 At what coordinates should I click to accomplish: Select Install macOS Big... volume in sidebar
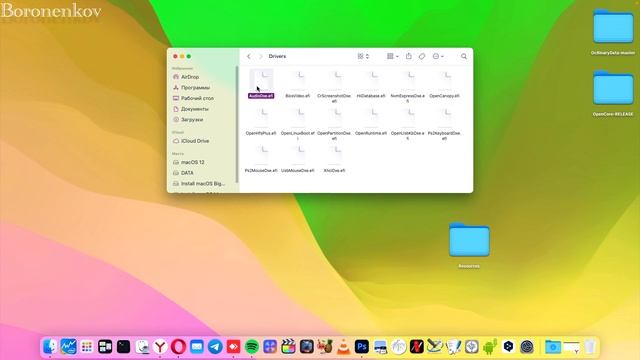[202, 184]
